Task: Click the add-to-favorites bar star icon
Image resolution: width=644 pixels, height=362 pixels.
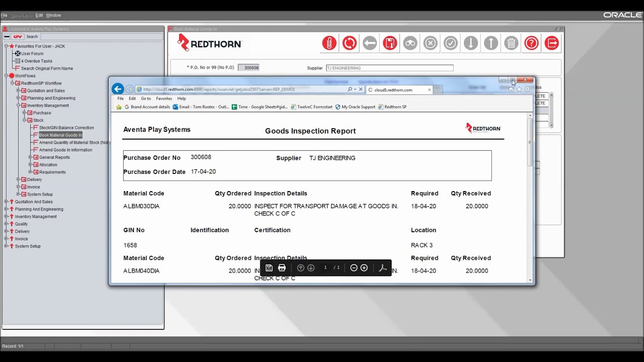Action: click(119, 107)
